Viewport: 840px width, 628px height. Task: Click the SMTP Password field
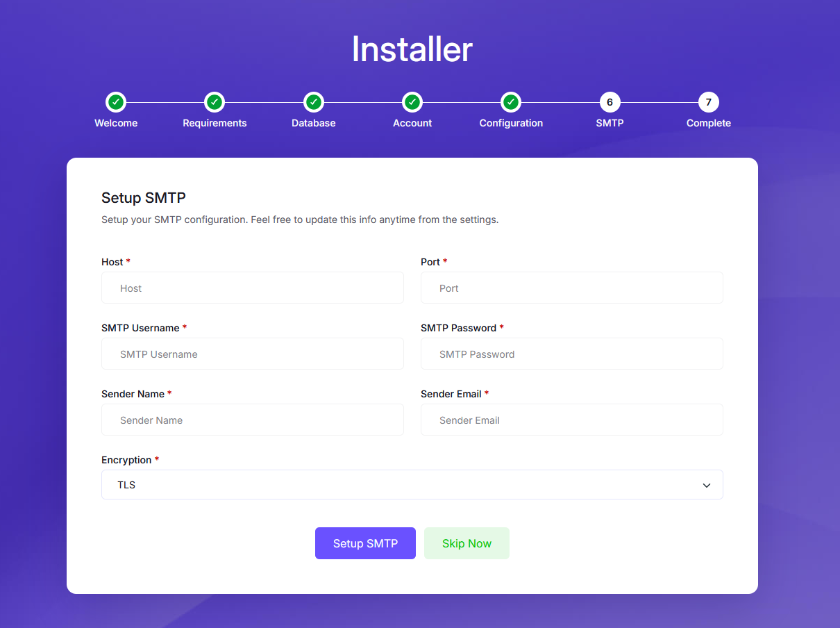click(571, 354)
